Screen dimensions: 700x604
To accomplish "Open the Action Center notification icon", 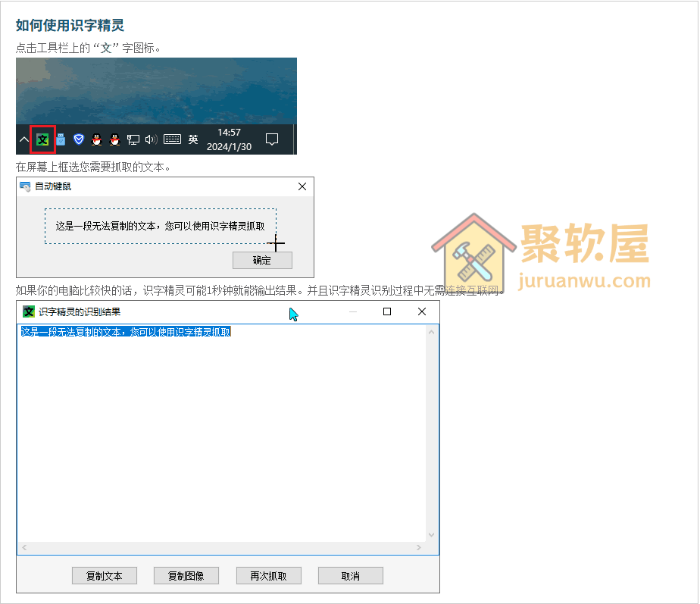I will [272, 139].
